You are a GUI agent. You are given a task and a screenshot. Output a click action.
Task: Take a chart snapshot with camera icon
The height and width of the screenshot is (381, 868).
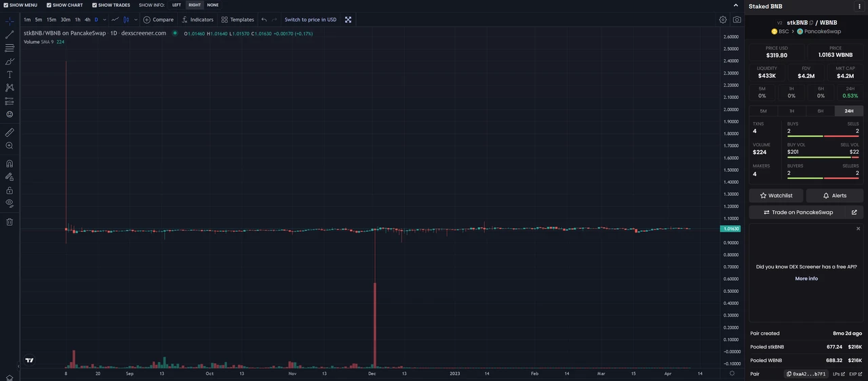[737, 20]
